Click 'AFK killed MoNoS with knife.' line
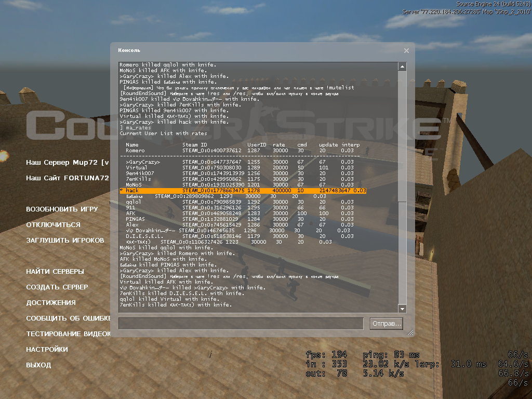Screen dimensions: 532x399 pyautogui.click(x=163, y=259)
